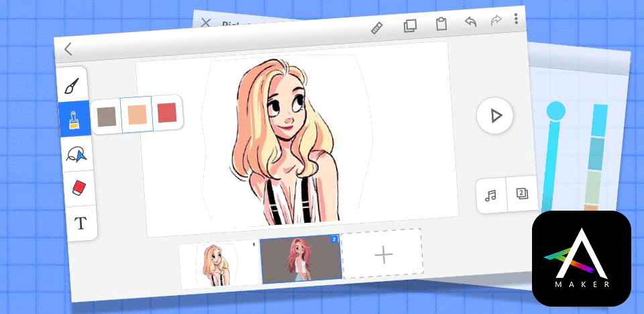The image size is (644, 314).
Task: Pick the peach color swatch
Action: point(137,114)
